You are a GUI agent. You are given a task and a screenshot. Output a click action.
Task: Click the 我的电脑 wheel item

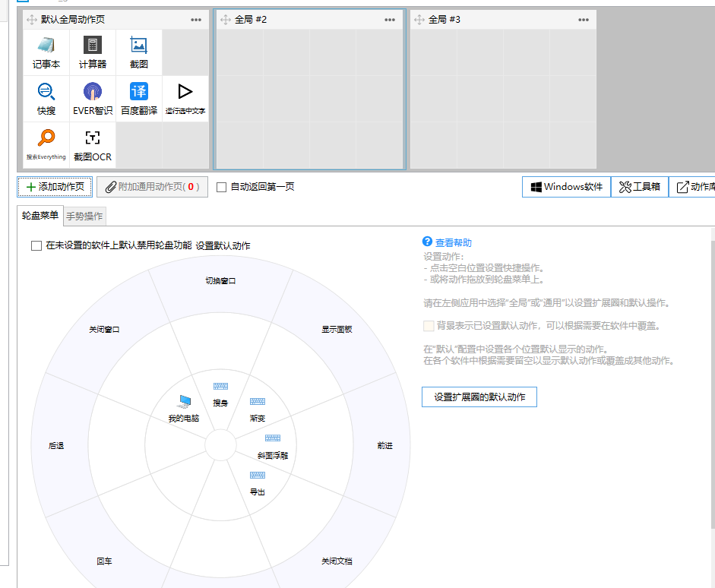[184, 409]
